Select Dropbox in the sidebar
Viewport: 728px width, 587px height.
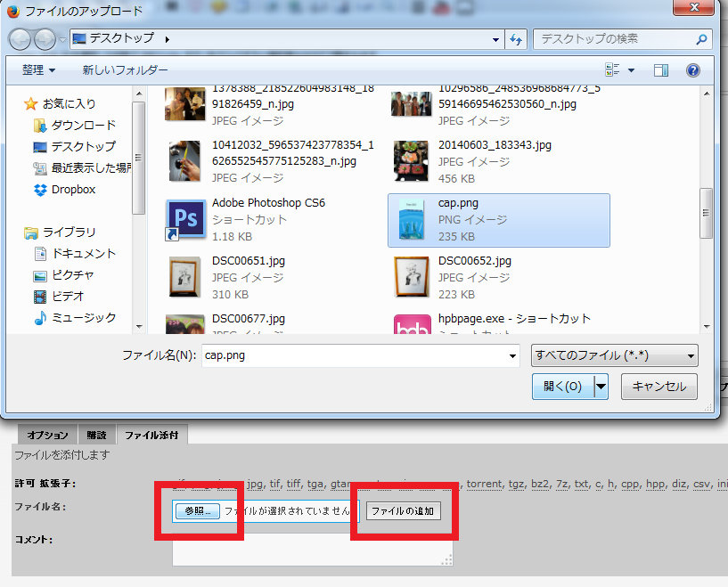click(72, 190)
